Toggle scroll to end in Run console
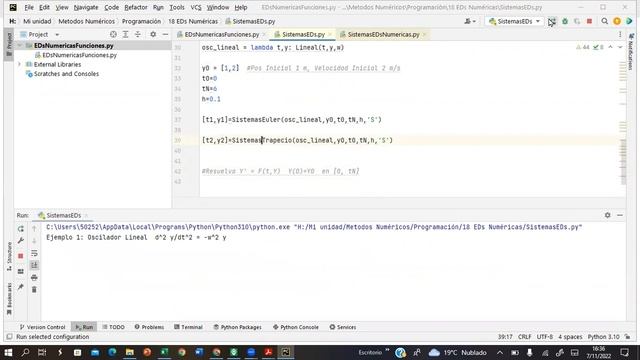The image size is (640, 360). point(34,266)
